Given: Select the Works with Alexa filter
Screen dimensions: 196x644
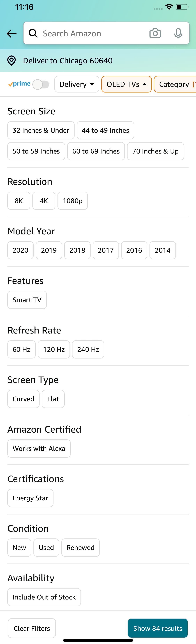Looking at the screenshot, I should [x=39, y=448].
